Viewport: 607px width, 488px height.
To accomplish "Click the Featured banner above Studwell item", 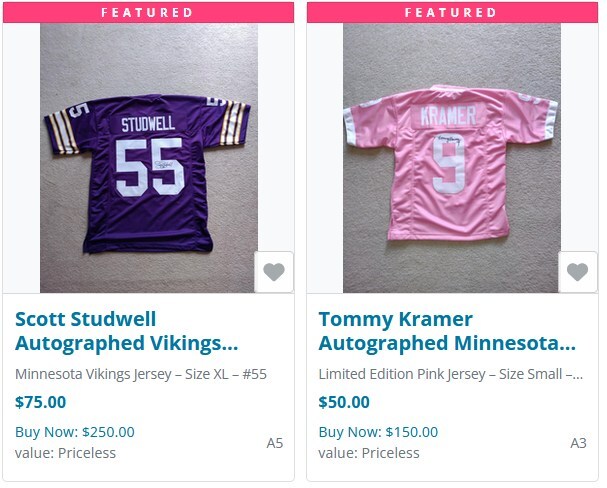I will [148, 12].
